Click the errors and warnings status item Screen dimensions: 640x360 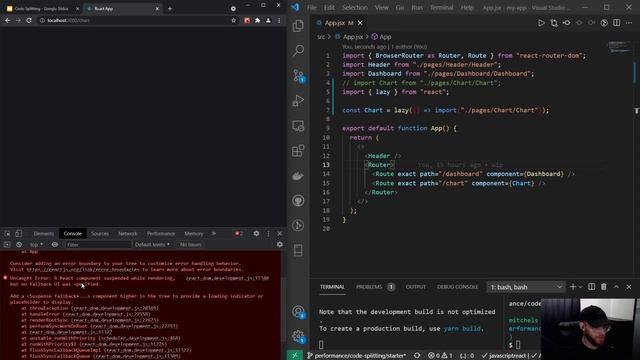(440, 356)
